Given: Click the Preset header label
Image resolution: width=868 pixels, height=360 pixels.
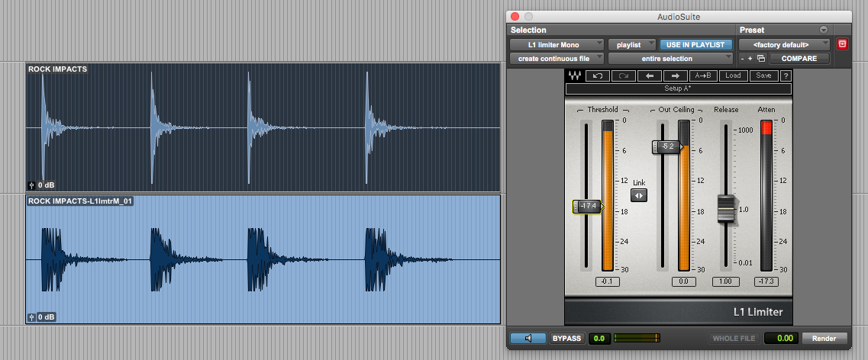Looking at the screenshot, I should tap(752, 31).
